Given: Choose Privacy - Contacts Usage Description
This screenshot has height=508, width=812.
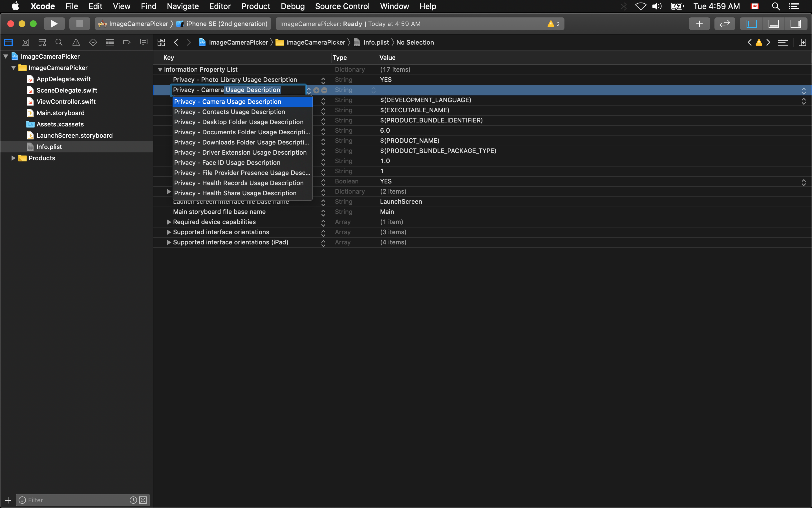Looking at the screenshot, I should [242, 112].
